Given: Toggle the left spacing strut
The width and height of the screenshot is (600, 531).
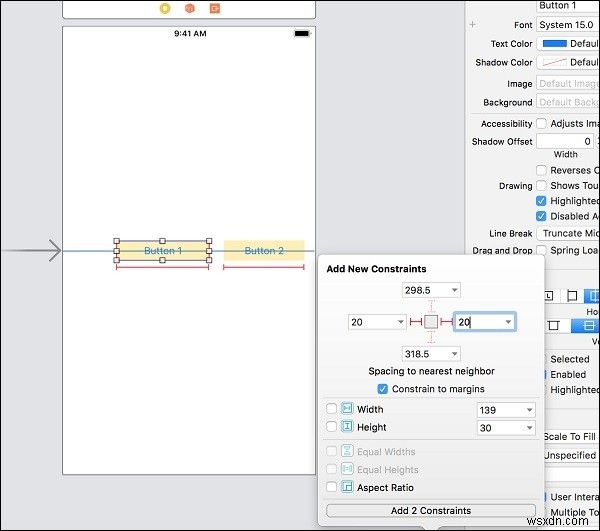Looking at the screenshot, I should coord(416,322).
